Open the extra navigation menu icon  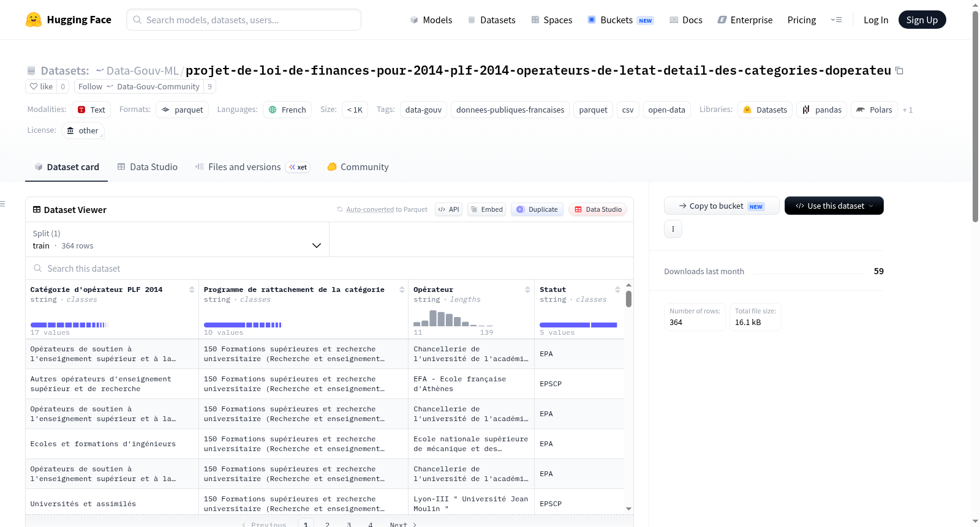(x=836, y=20)
